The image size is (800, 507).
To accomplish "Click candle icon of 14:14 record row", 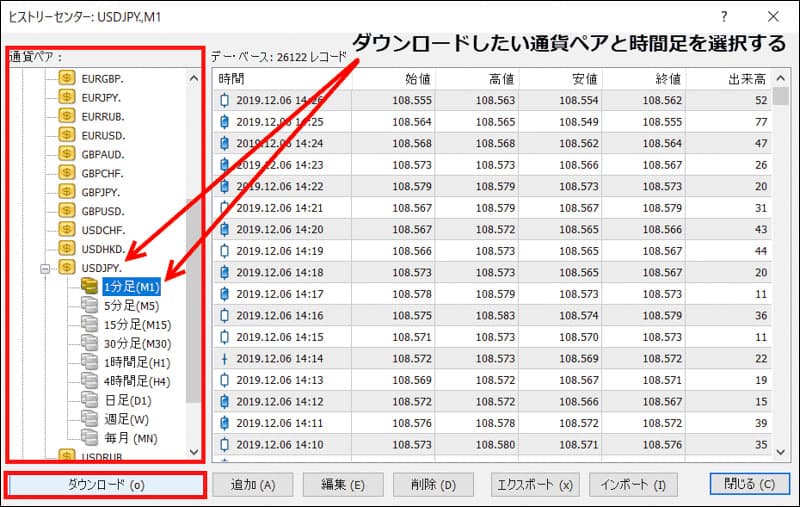I will point(224,358).
